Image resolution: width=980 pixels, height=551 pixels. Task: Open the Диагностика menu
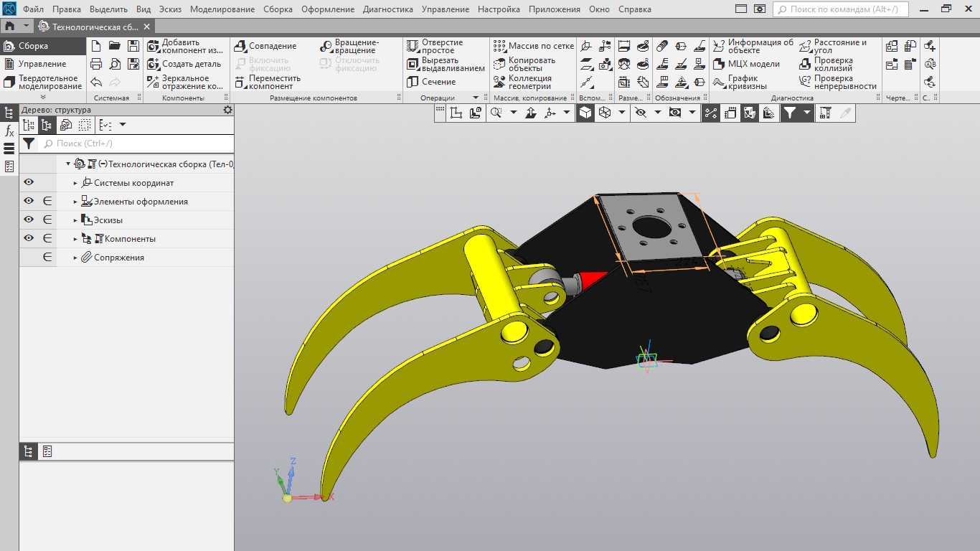(387, 9)
